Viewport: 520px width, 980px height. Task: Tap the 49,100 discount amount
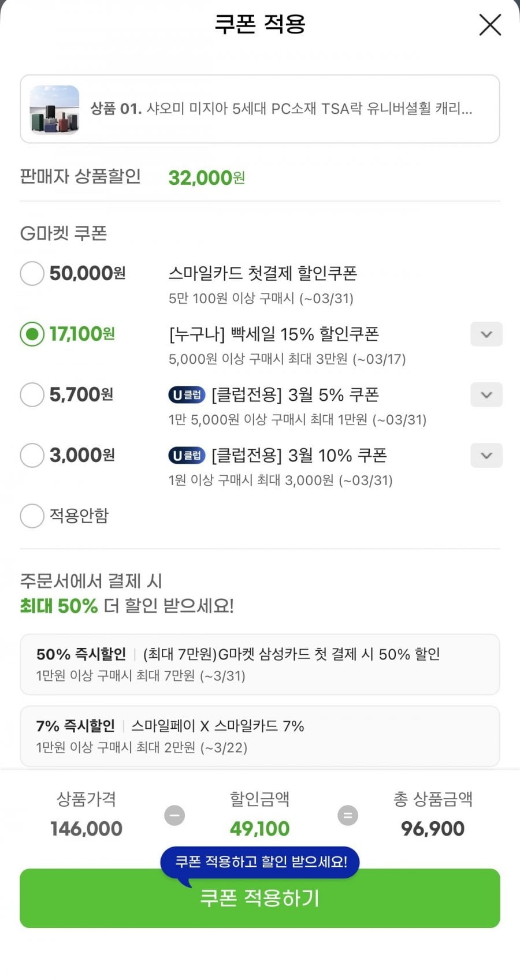click(x=259, y=829)
